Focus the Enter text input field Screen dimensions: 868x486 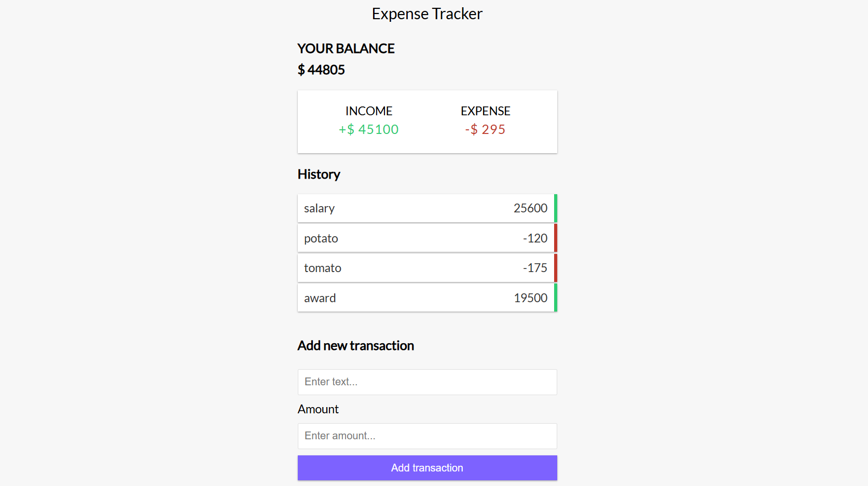pyautogui.click(x=427, y=382)
